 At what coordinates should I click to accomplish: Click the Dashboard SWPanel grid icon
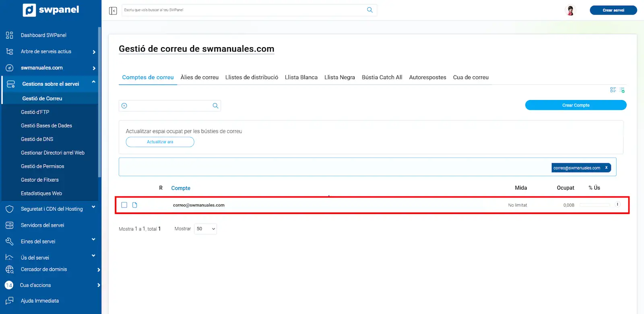pyautogui.click(x=10, y=35)
